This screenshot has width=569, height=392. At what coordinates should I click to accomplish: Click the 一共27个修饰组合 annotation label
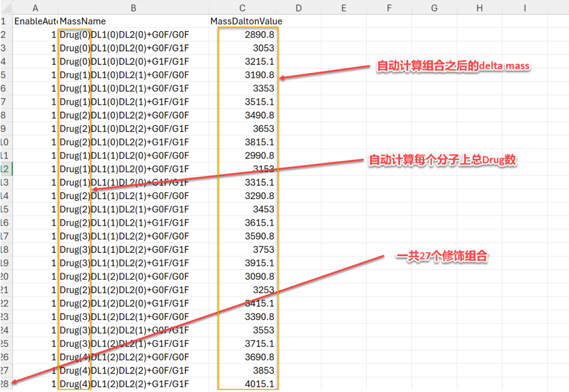pyautogui.click(x=442, y=257)
